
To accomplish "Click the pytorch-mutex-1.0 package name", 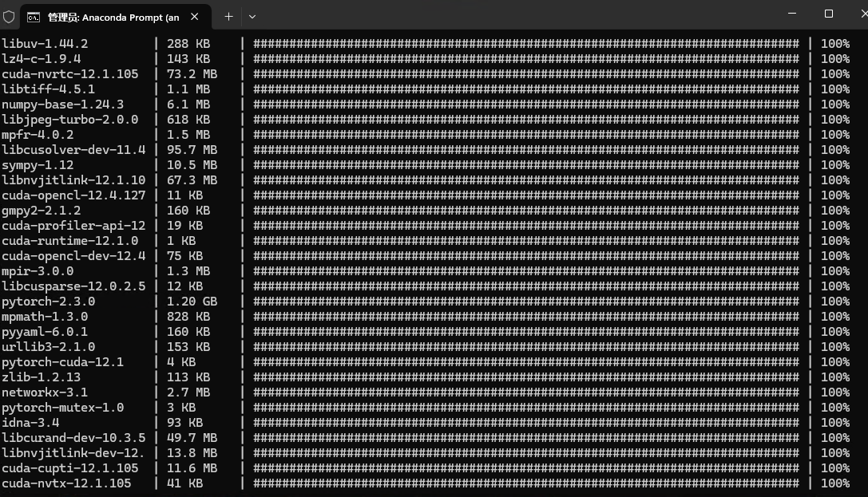I will click(63, 408).
